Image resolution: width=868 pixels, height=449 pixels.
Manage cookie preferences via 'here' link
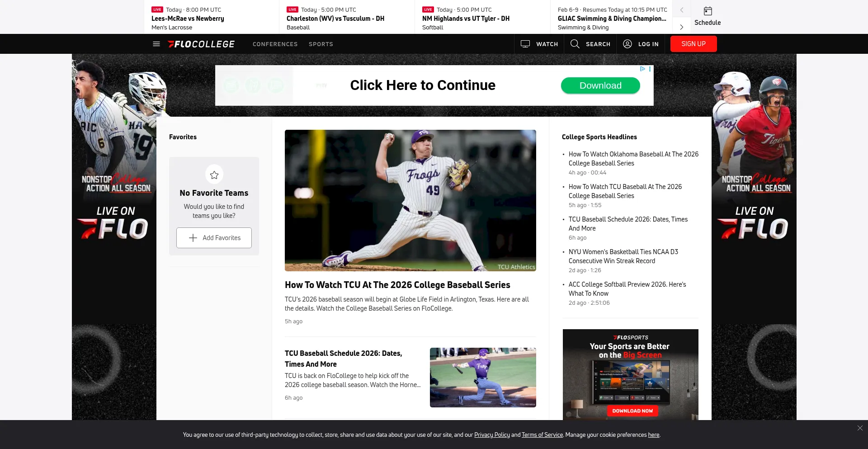654,435
